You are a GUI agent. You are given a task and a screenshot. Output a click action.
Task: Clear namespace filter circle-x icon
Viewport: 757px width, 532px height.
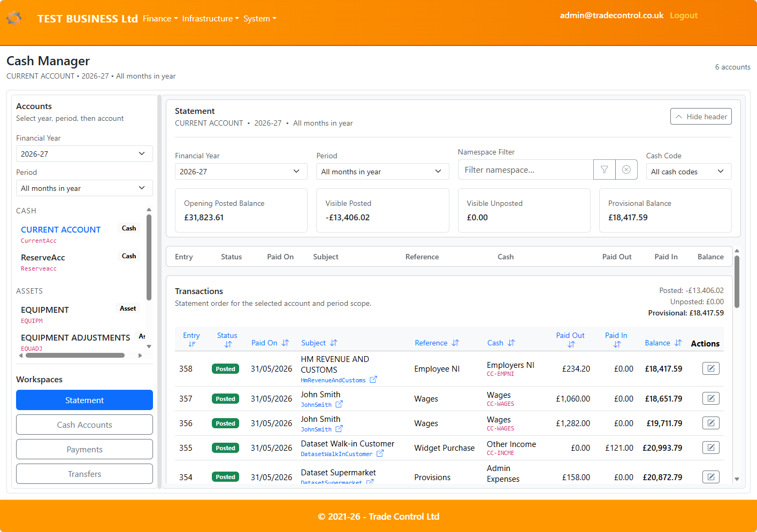[626, 169]
